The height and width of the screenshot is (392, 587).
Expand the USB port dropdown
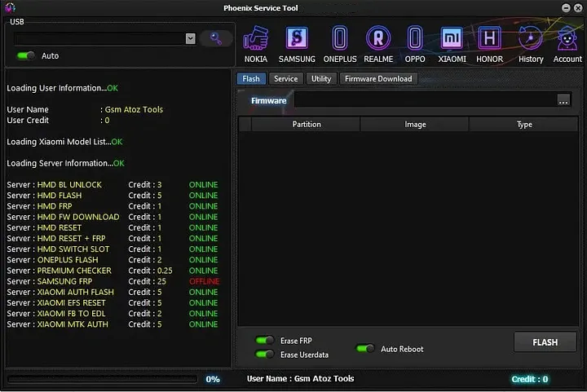coord(190,38)
